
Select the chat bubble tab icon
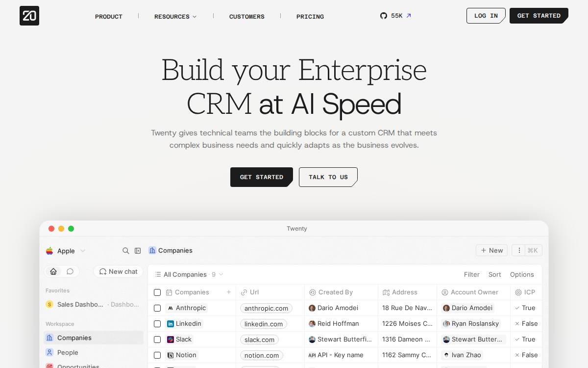(x=70, y=271)
